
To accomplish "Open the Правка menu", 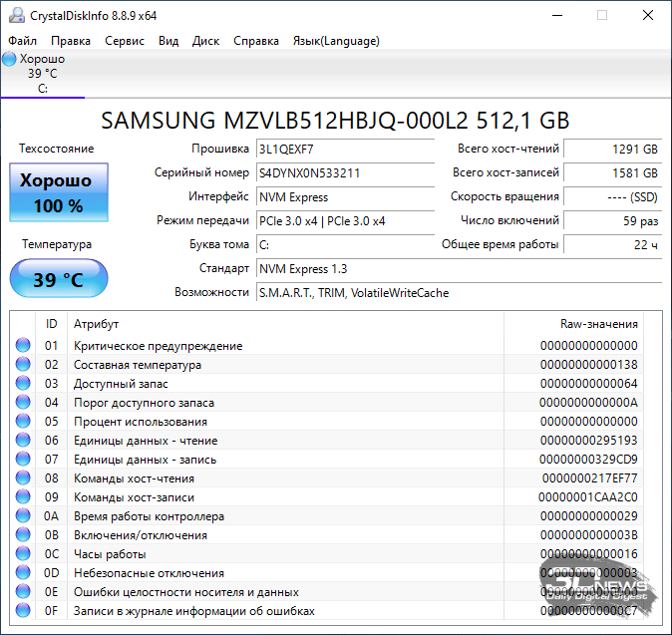I will click(x=71, y=41).
